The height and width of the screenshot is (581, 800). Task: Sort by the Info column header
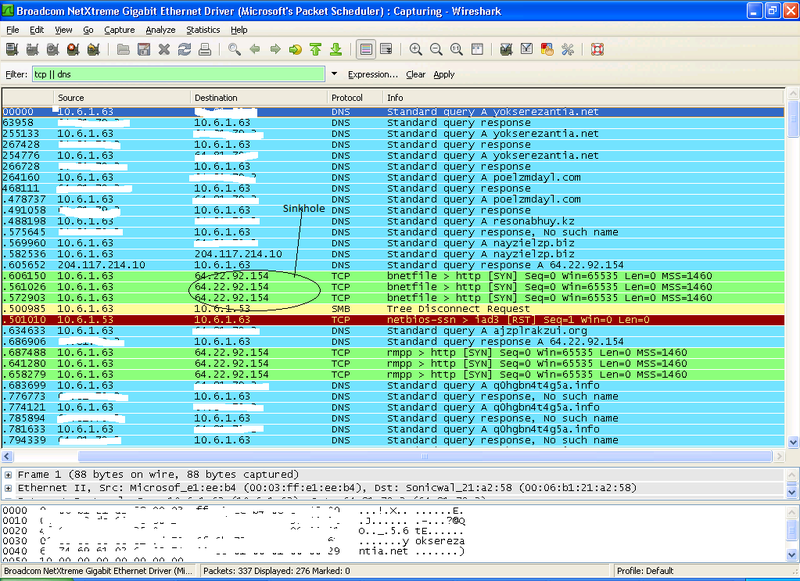(583, 97)
